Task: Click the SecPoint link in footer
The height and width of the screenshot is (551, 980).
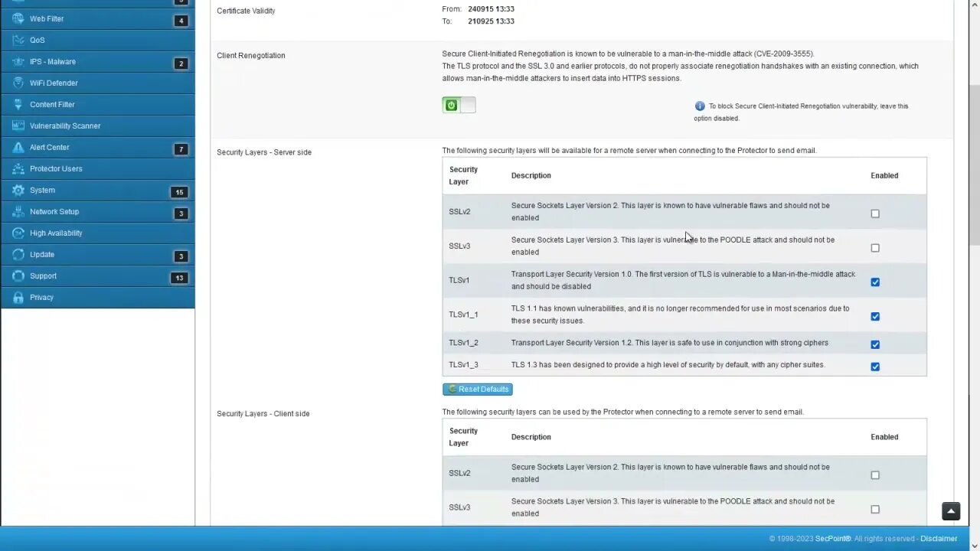Action: tap(833, 539)
